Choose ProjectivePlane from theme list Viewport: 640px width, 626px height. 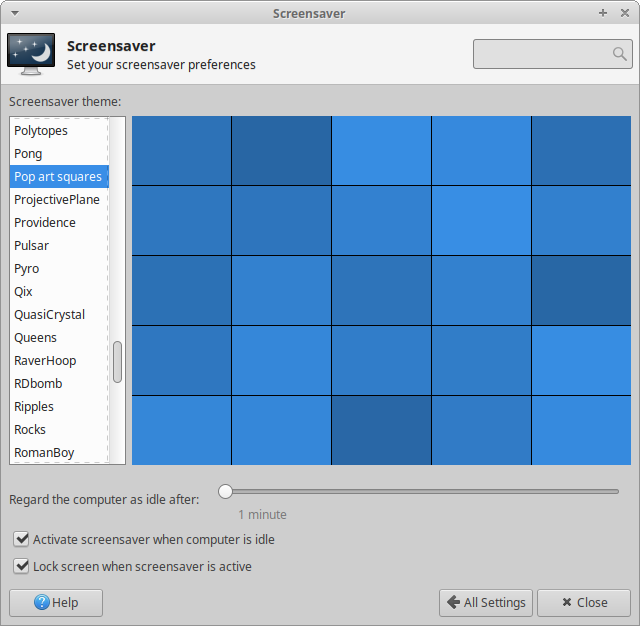coord(59,200)
